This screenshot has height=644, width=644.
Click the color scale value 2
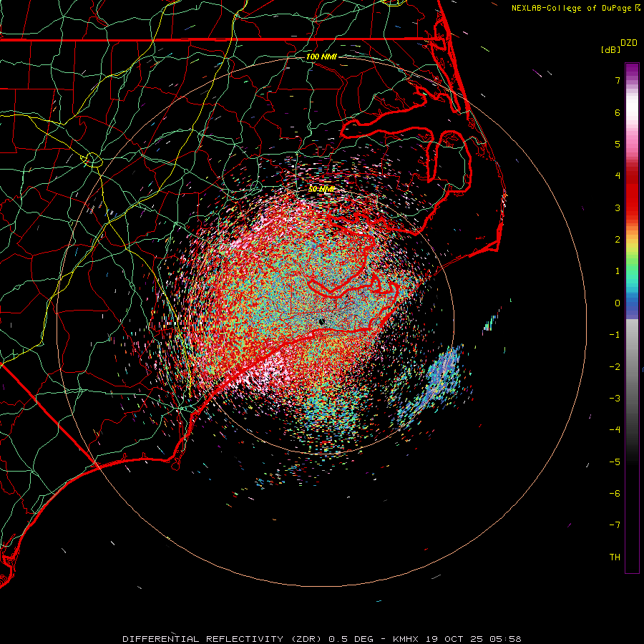pos(618,240)
